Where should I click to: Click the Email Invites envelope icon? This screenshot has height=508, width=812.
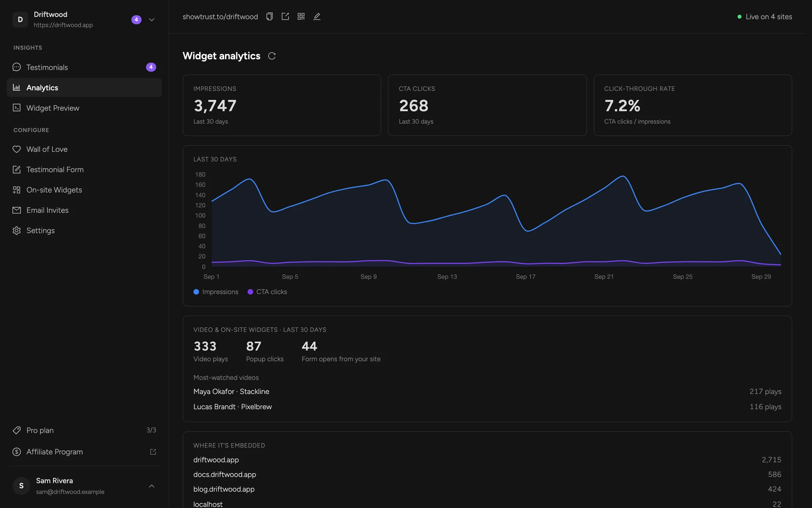coord(16,210)
